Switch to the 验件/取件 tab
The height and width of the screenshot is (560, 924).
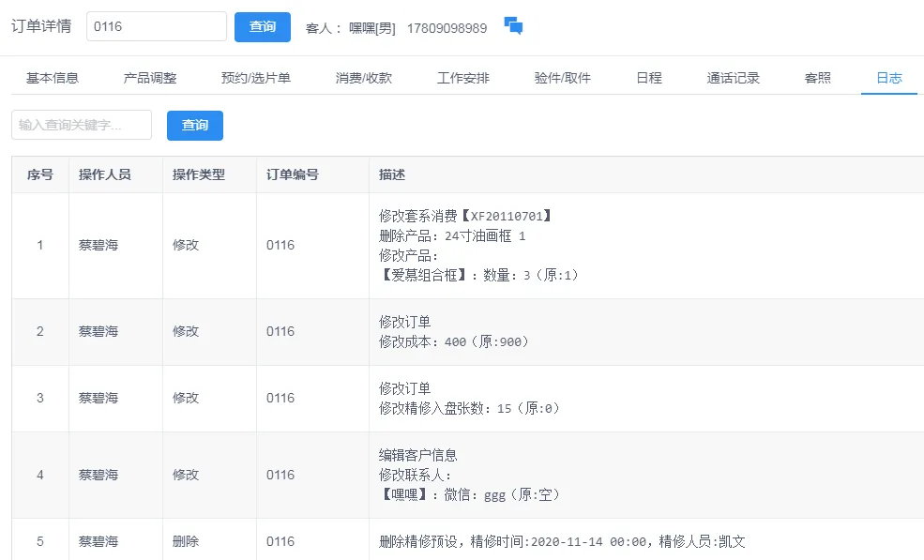[x=563, y=78]
